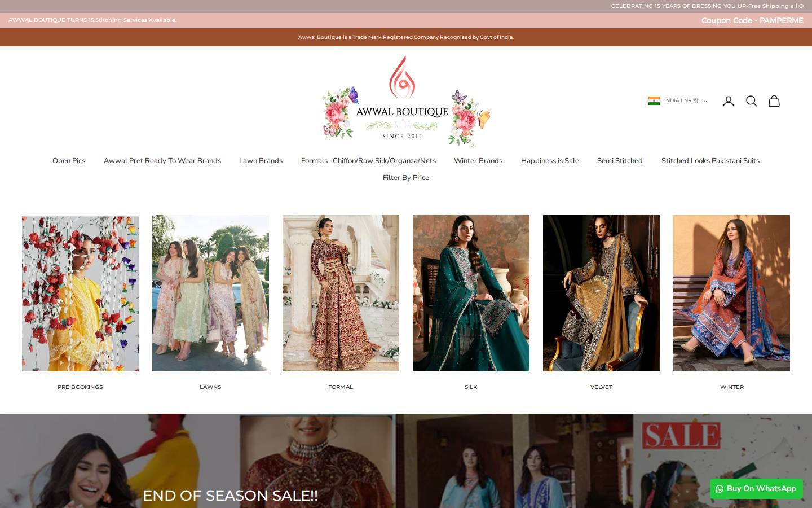
Task: Click the India flag icon
Action: pyautogui.click(x=654, y=100)
